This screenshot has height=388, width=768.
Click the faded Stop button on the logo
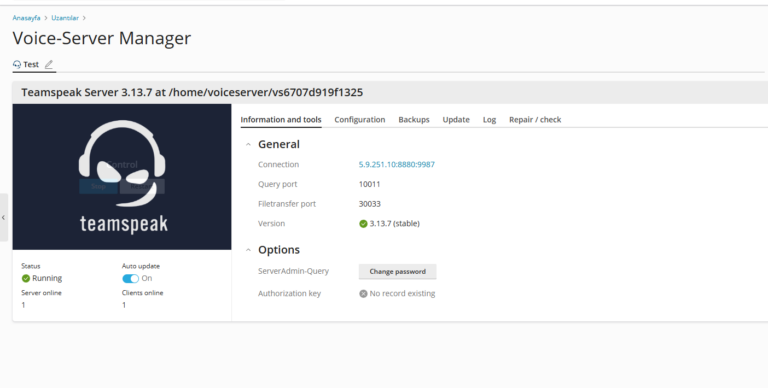[x=98, y=186]
